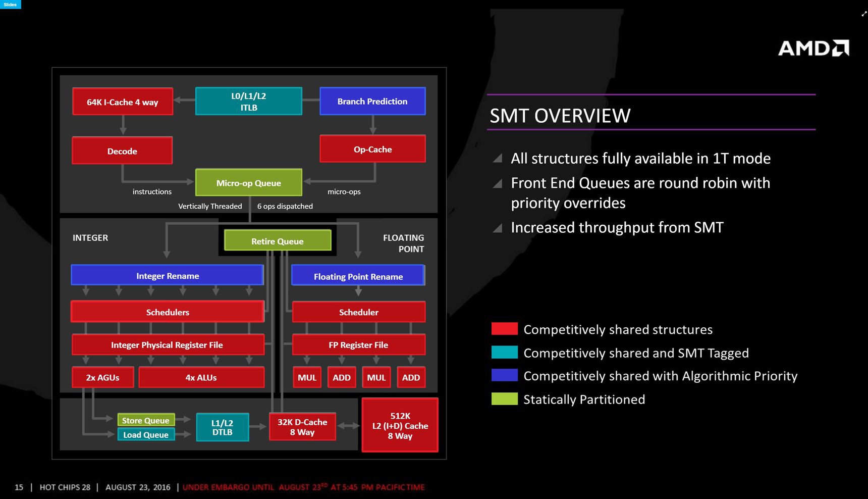Click 'Competitively shared and SMT Tagged' text
The image size is (868, 499).
(636, 353)
